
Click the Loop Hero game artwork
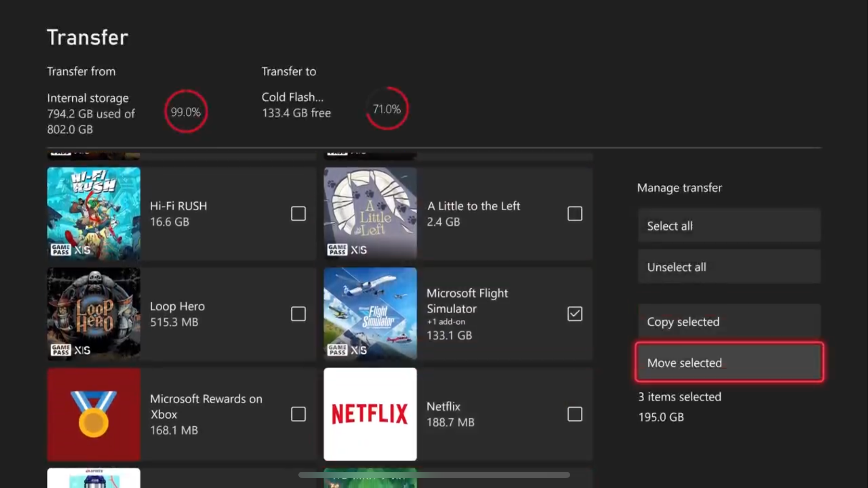point(93,314)
